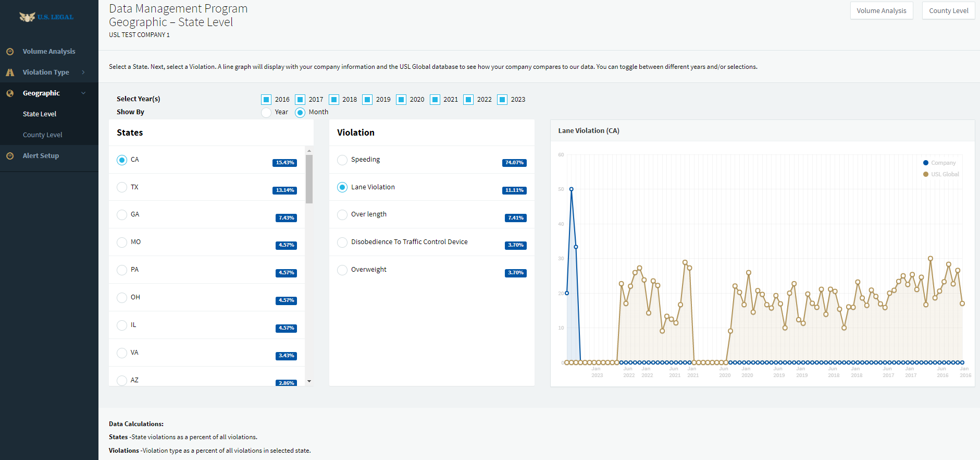Select the PA state radio button
Viewport: 980px width, 460px height.
pos(122,270)
